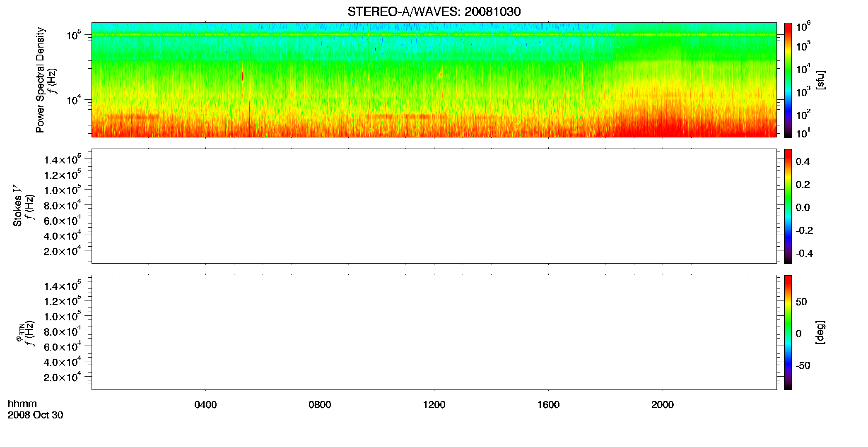The height and width of the screenshot is (447, 868).
Task: Click the 1200 time tick label
Action: [x=434, y=405]
